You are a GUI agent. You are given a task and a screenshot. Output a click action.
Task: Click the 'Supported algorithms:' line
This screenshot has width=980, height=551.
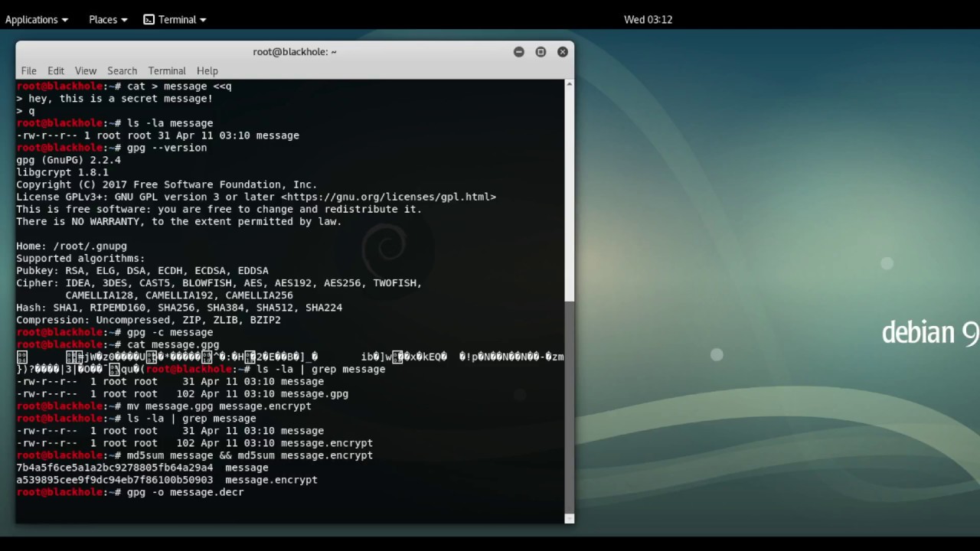click(x=81, y=259)
